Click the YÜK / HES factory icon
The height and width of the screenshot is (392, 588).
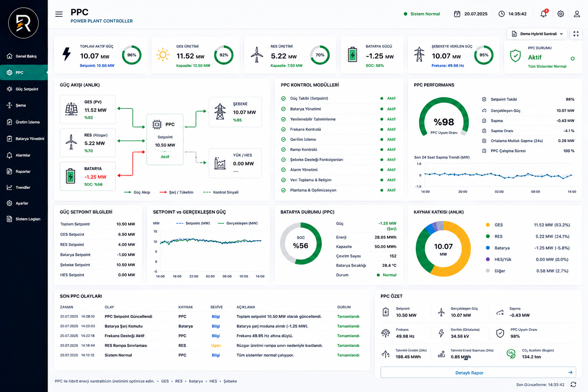click(x=220, y=163)
